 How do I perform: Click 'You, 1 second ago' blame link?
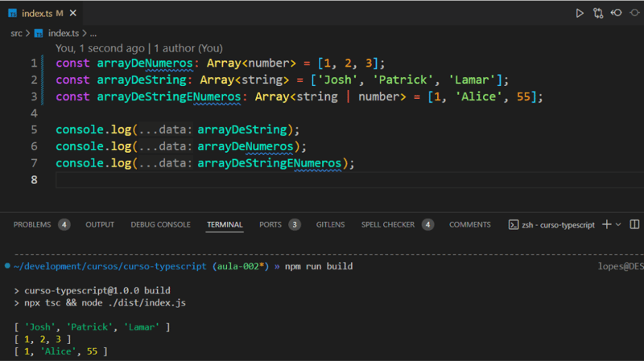click(99, 48)
